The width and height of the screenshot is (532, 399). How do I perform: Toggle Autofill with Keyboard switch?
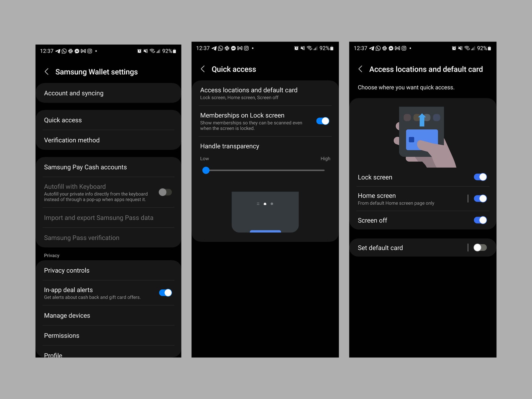point(165,192)
